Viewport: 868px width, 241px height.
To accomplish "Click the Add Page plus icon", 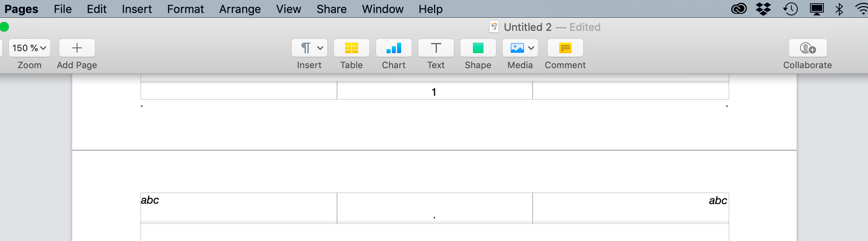I will point(77,48).
